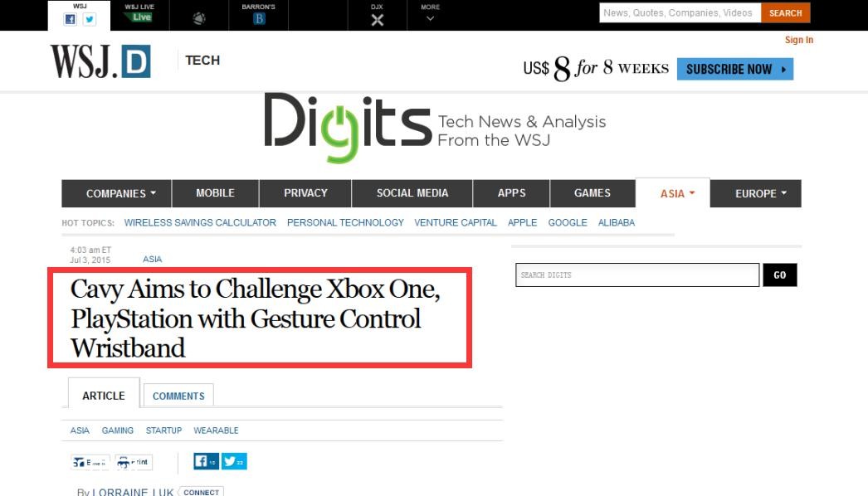Share the article on Twitter
868x496 pixels.
pyautogui.click(x=234, y=461)
